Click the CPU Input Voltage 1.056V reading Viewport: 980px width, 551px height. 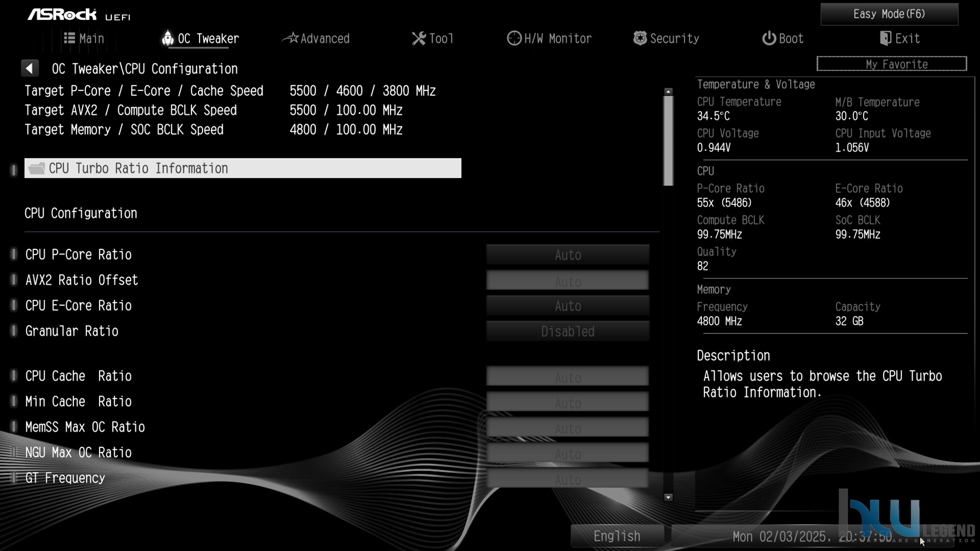tap(852, 148)
